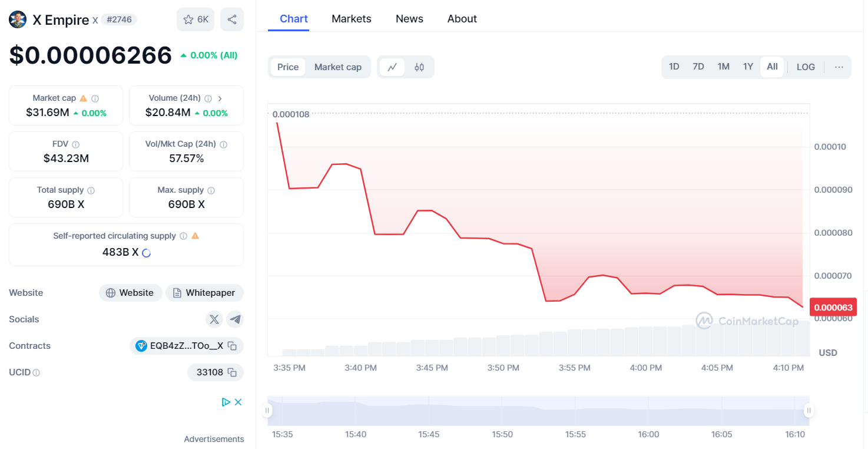
Task: Open Total supply info icon
Action: coord(91,190)
